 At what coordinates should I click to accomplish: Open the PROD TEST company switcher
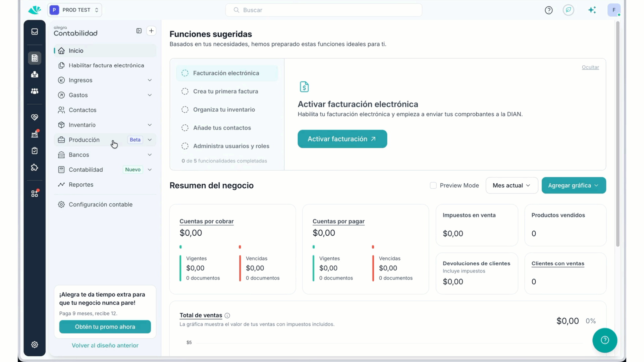[75, 10]
